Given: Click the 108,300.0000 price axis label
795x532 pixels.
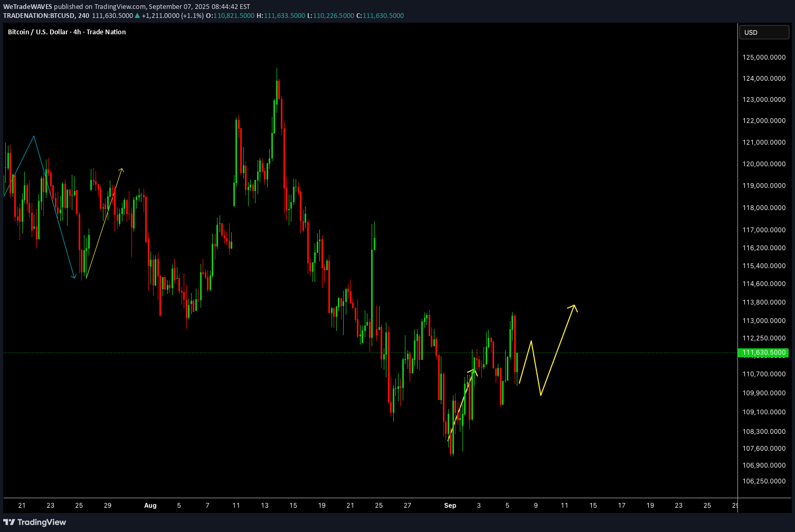Looking at the screenshot, I should [764, 432].
